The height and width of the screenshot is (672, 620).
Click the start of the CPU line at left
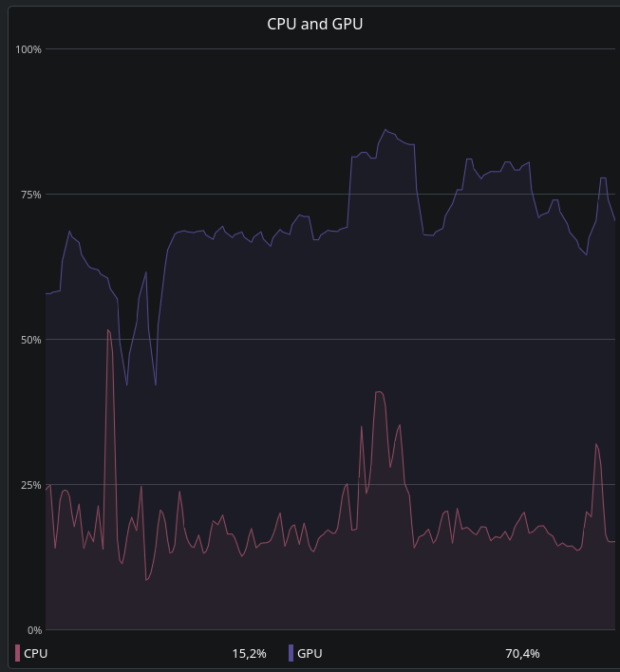click(x=47, y=490)
